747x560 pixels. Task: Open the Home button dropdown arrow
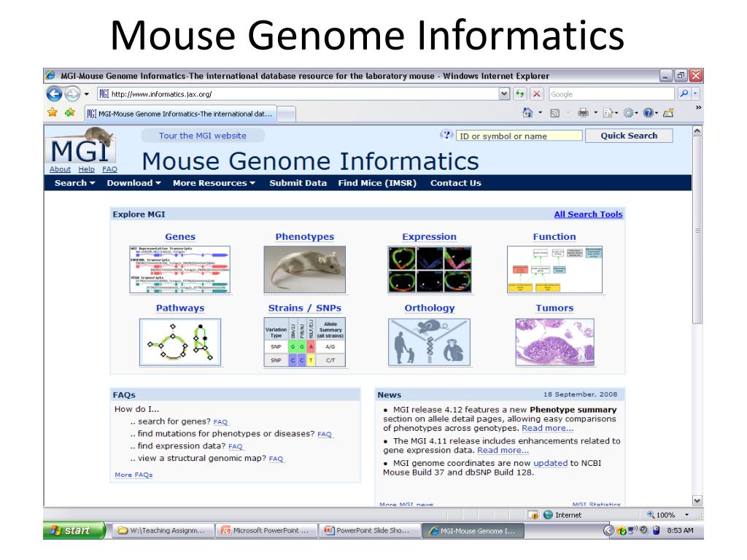tap(541, 113)
